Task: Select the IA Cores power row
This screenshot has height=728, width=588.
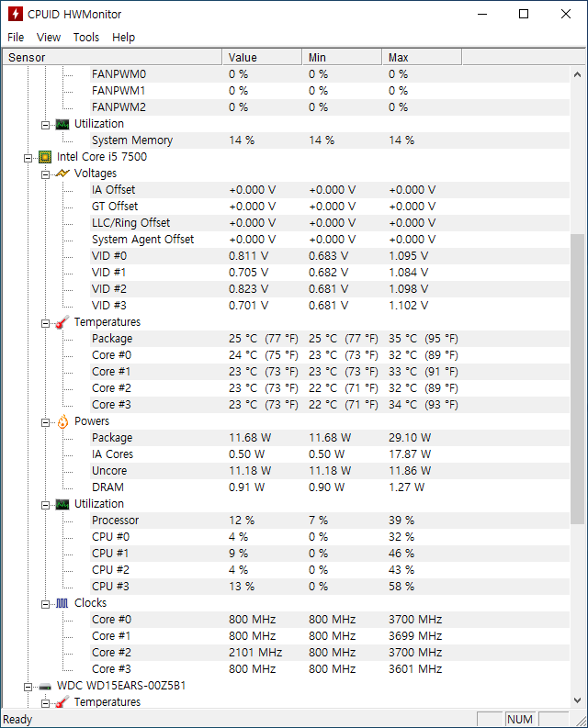Action: (330, 454)
